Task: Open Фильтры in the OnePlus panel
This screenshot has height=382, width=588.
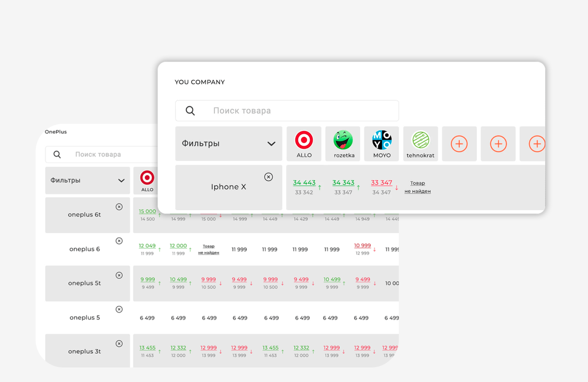Action: (x=87, y=180)
